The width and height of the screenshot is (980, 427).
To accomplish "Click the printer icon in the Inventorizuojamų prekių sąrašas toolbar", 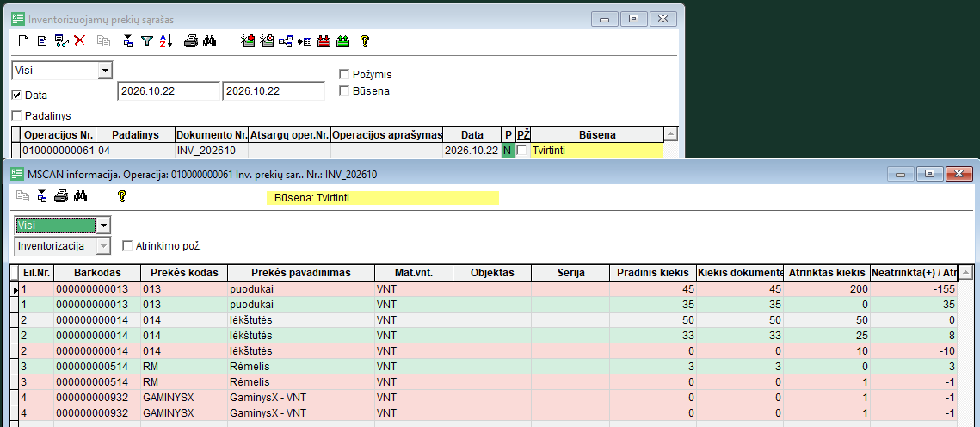I will [191, 41].
